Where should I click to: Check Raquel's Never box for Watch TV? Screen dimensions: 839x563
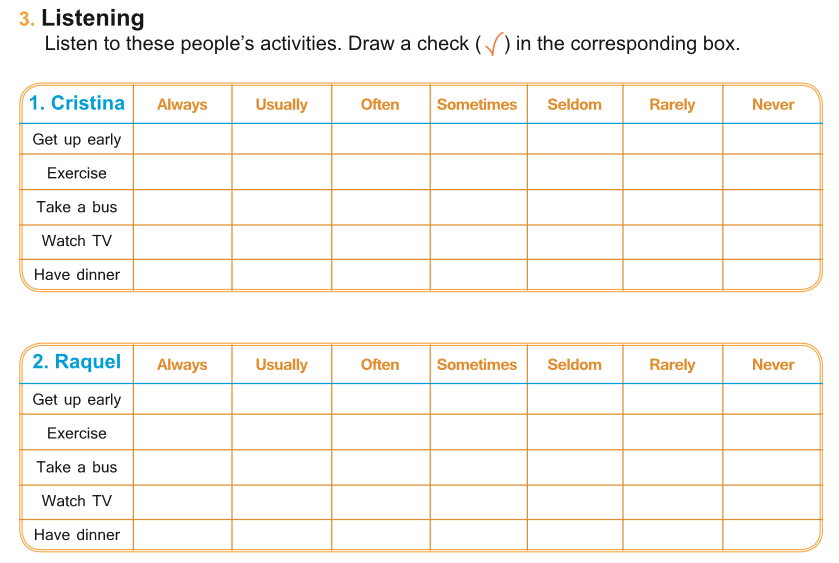pyautogui.click(x=772, y=501)
